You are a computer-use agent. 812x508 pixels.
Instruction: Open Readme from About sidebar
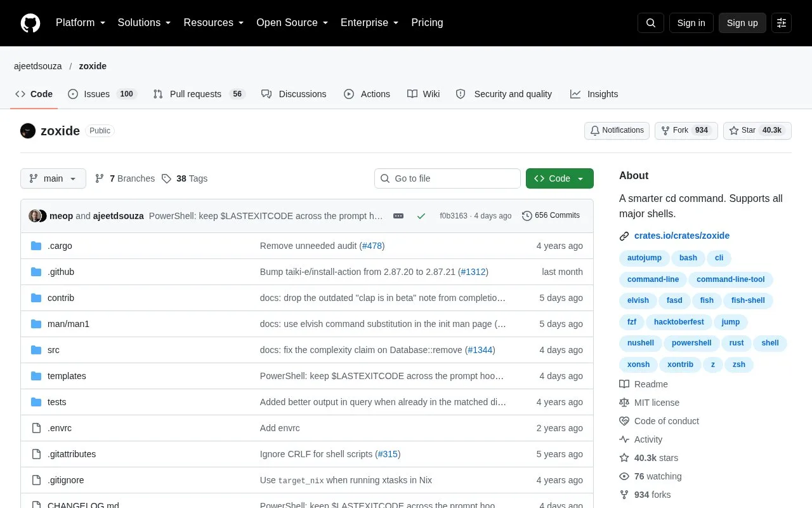tap(643, 384)
